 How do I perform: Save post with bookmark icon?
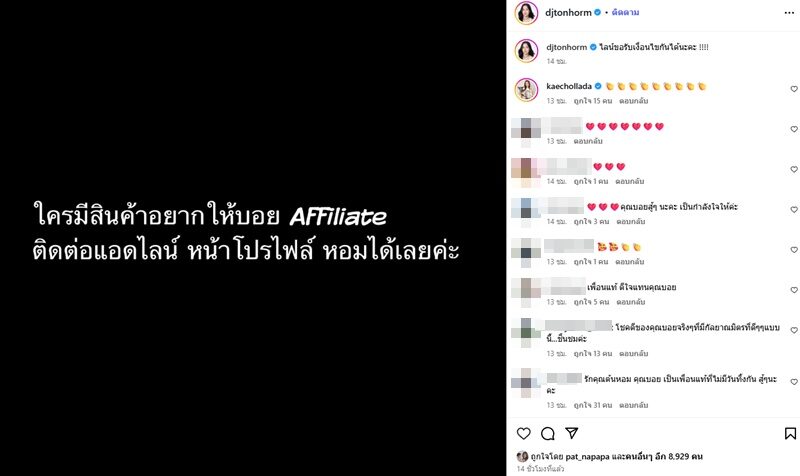pyautogui.click(x=790, y=434)
